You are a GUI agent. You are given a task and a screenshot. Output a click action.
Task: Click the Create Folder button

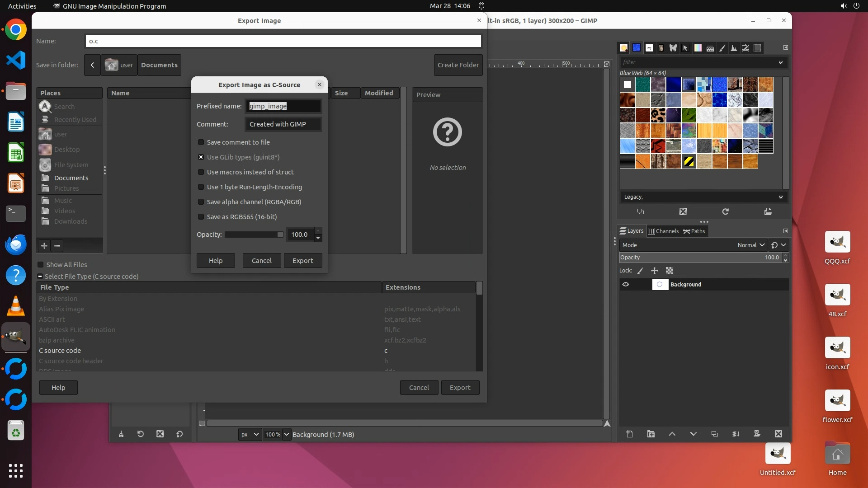click(458, 65)
